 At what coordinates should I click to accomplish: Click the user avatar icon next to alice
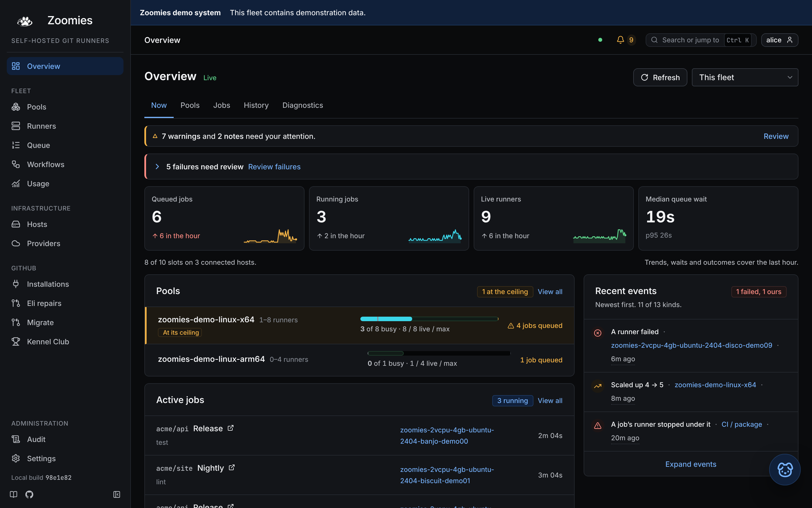[790, 40]
